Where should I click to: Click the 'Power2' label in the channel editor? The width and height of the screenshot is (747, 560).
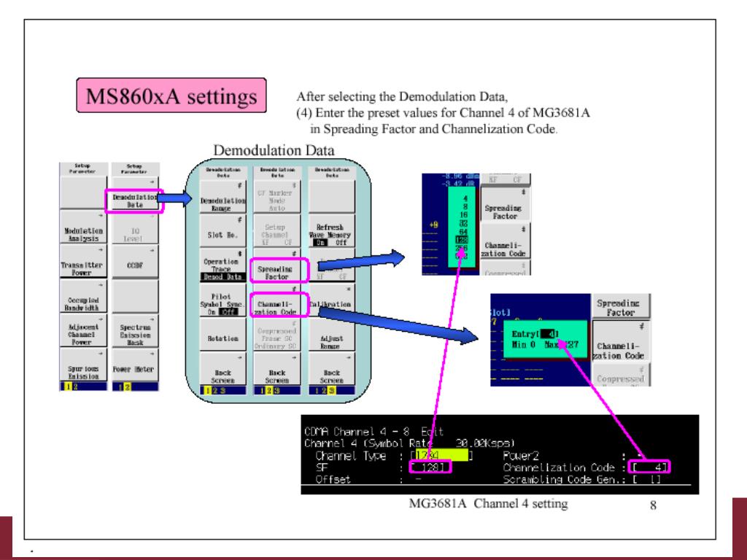click(521, 456)
